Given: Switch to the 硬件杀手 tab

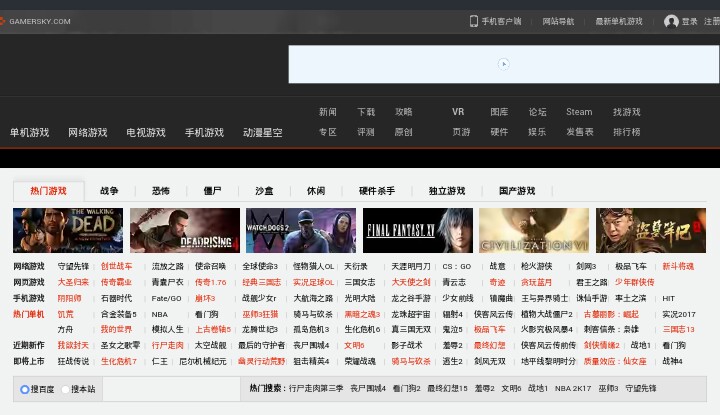Looking at the screenshot, I should [377, 191].
